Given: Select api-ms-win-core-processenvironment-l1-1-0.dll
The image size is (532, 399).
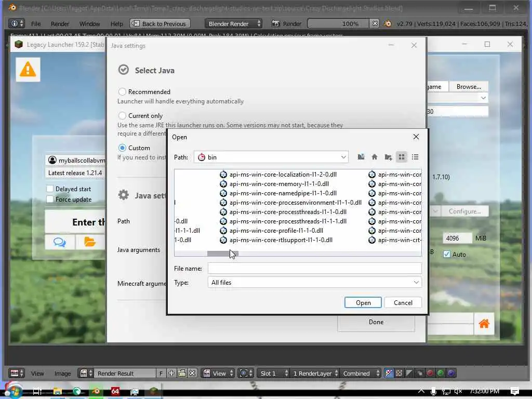Looking at the screenshot, I should [x=291, y=203].
